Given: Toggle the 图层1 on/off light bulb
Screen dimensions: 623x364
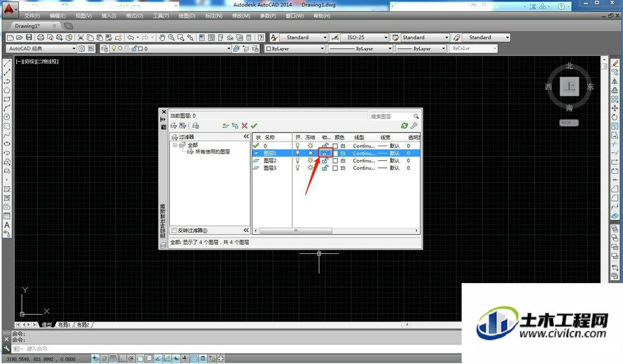Looking at the screenshot, I should pyautogui.click(x=298, y=153).
